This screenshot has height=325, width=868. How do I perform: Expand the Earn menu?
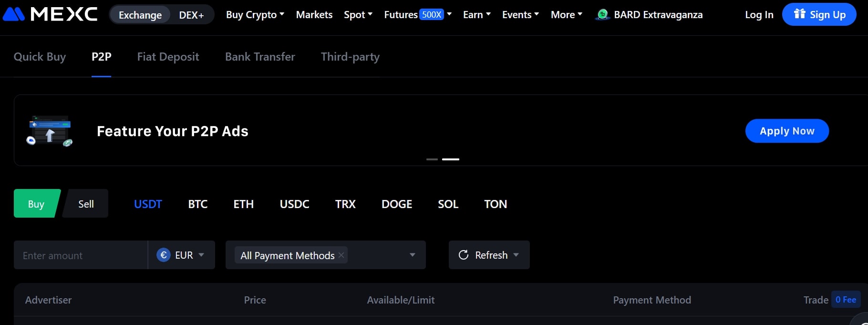click(477, 15)
